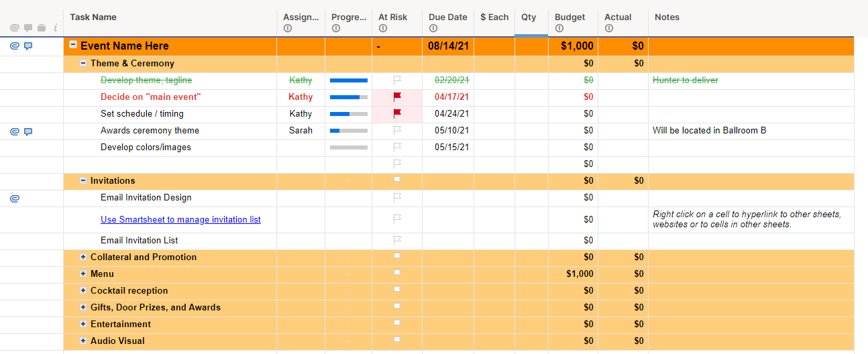
Task: Collapse the Theme & Ceremony section
Action: click(x=83, y=63)
